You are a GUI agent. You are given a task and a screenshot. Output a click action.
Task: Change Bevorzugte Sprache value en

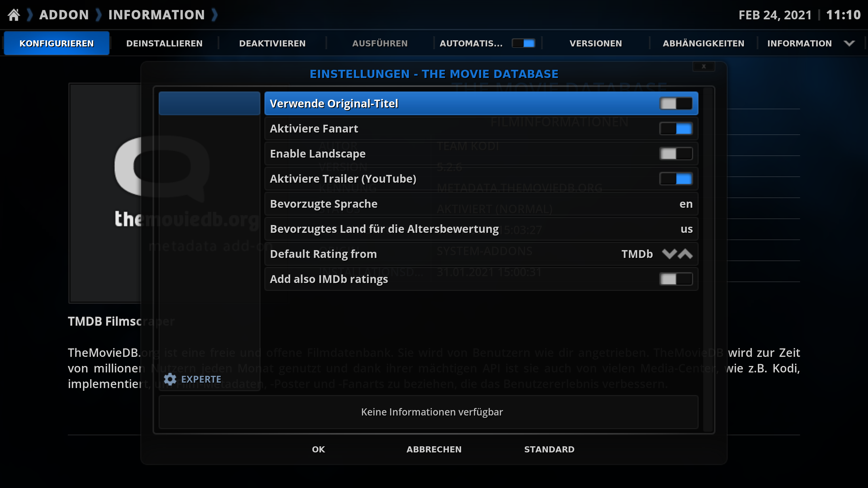click(686, 204)
